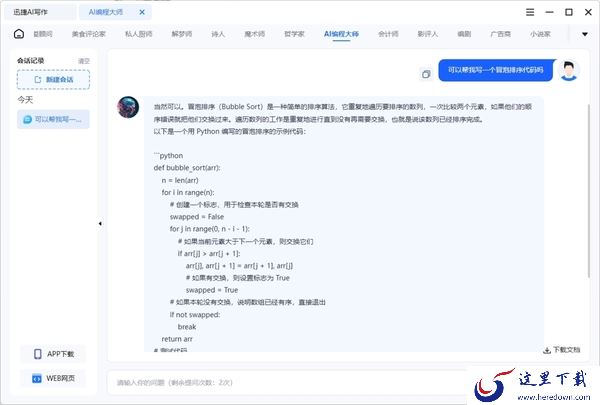600x405 pixels.
Task: Click the APP下载 button
Action: pyautogui.click(x=53, y=354)
